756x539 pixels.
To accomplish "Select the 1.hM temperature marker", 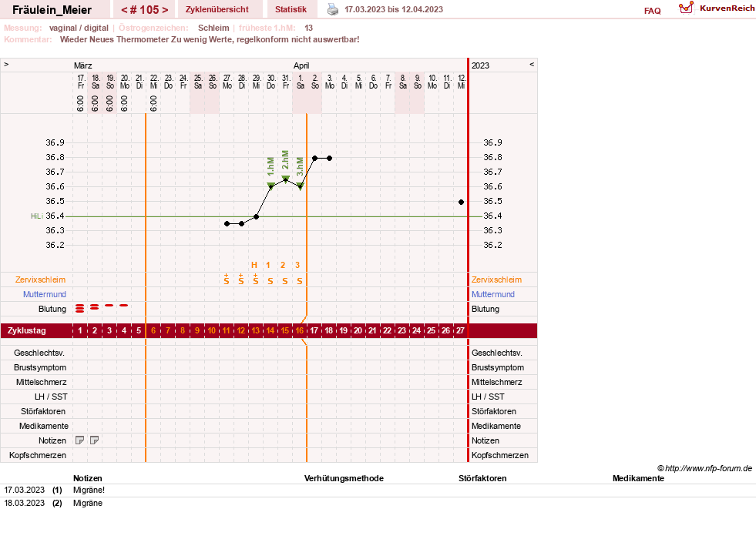I will (x=271, y=186).
